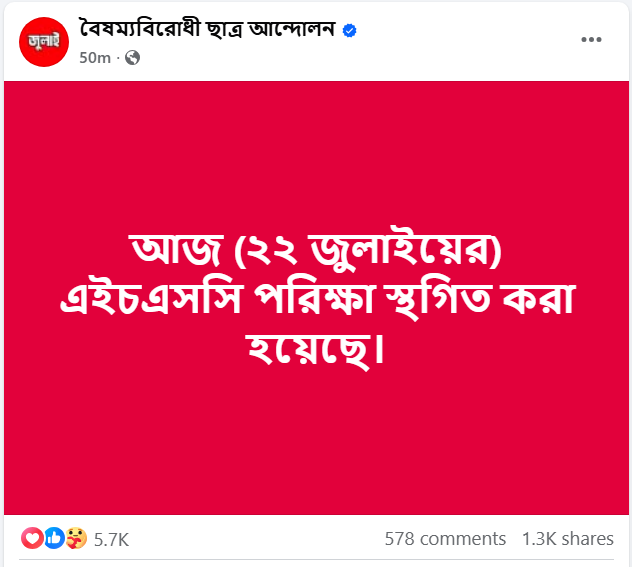632x567 pixels.
Task: Open the page's red জুলাই profile picture
Action: click(41, 43)
